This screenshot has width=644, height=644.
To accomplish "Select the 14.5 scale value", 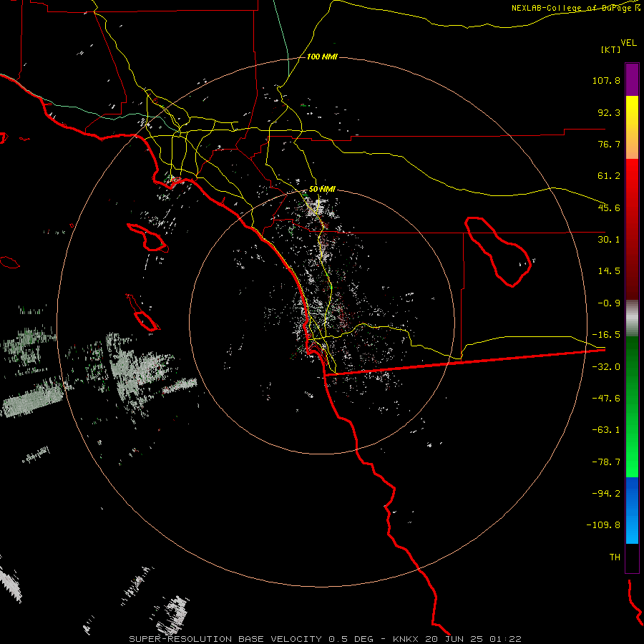I will [609, 271].
